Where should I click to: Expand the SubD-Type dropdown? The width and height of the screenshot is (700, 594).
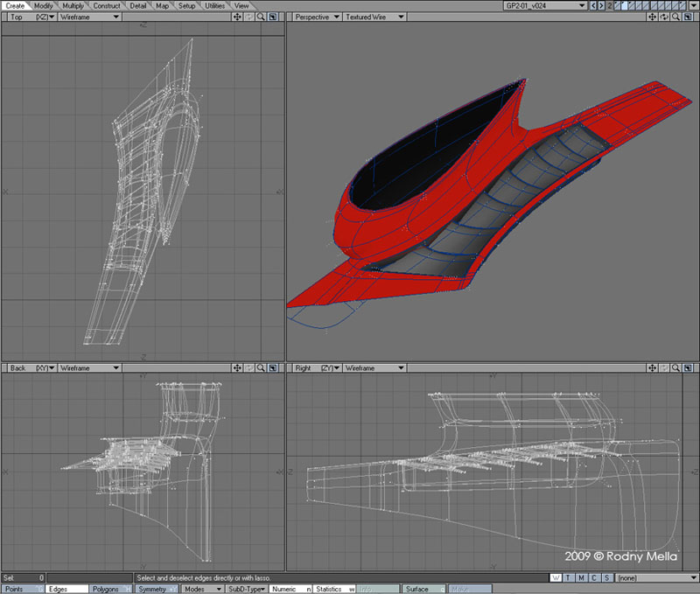click(246, 589)
